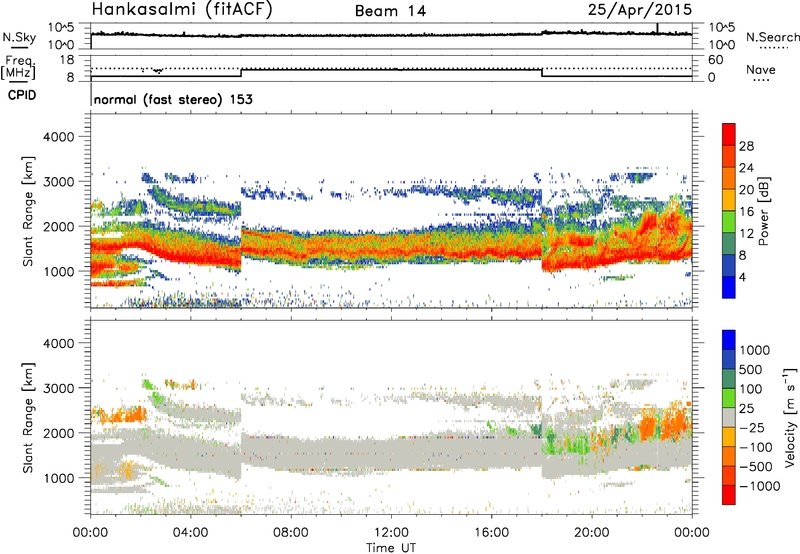The height and width of the screenshot is (554, 800).
Task: Click the 'Hankasalmi (fitACF)' title text
Action: (182, 9)
